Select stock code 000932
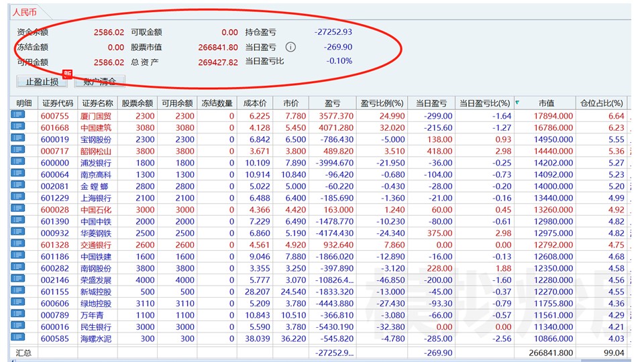 pos(54,233)
